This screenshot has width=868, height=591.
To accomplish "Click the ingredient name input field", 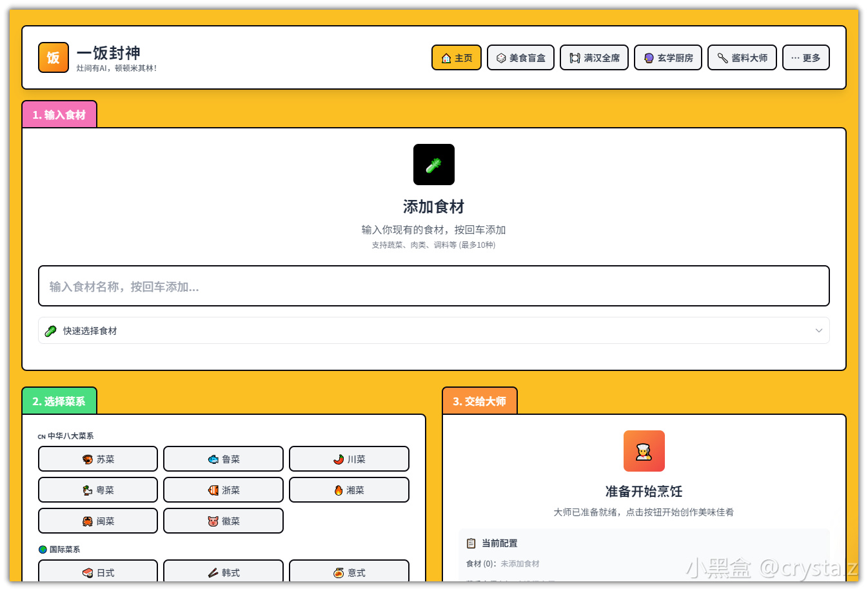I will tap(434, 286).
